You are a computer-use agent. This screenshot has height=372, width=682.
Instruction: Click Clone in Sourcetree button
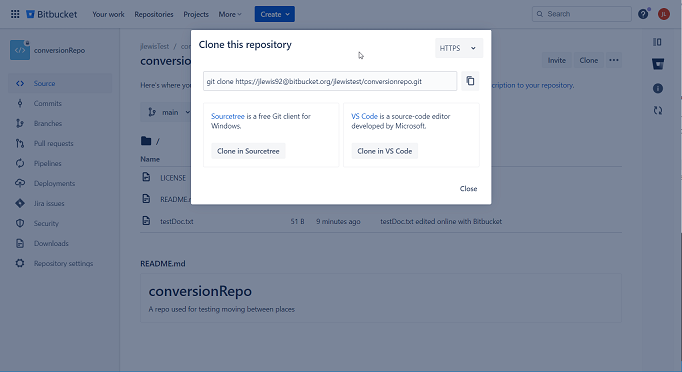coord(248,151)
